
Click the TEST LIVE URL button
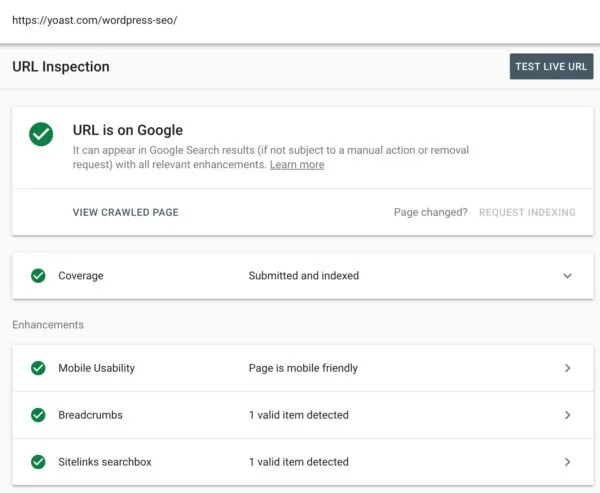(x=551, y=67)
